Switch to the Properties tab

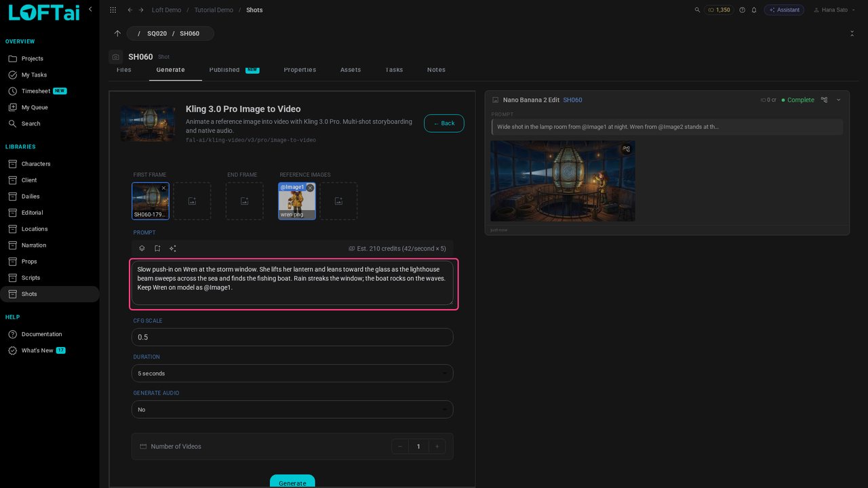click(300, 70)
